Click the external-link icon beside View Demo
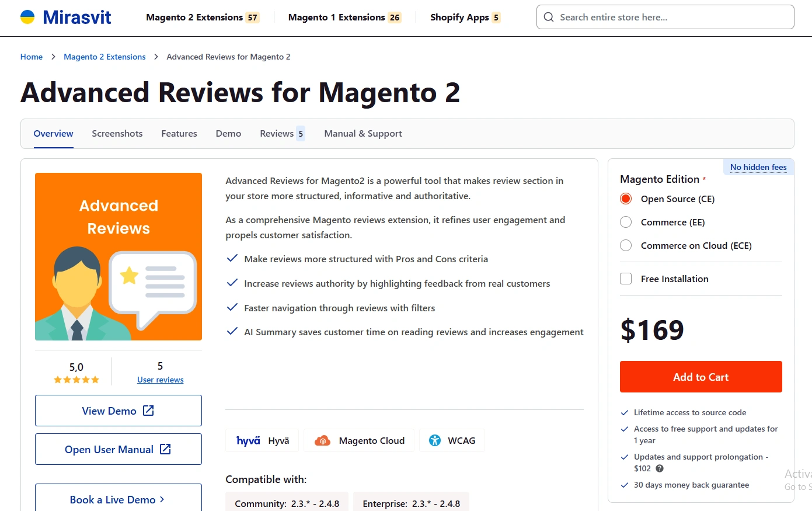The width and height of the screenshot is (812, 511). coord(148,411)
